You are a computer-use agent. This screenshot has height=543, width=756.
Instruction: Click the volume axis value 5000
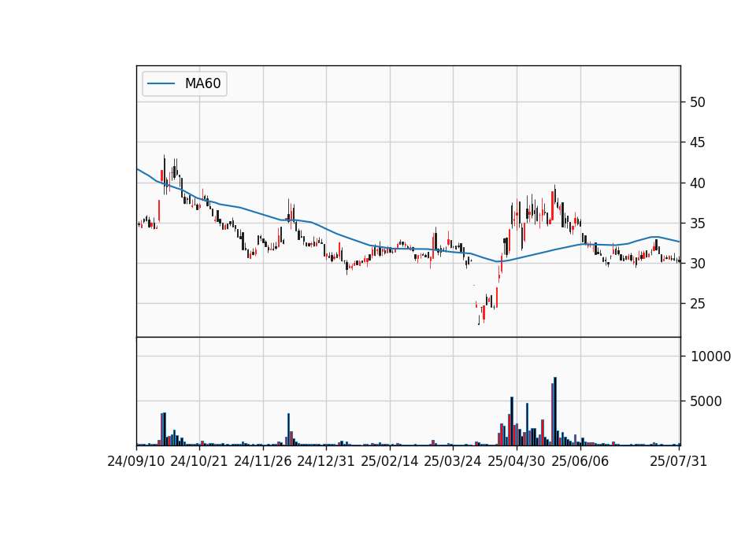pyautogui.click(x=706, y=401)
